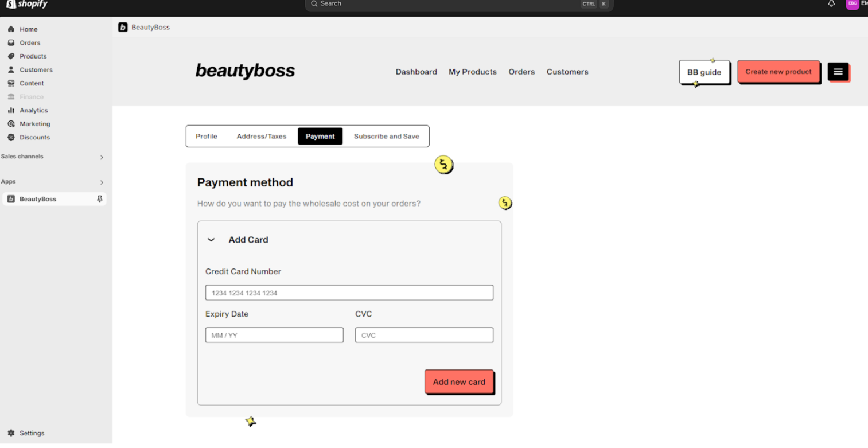Click the Shopify search bar
The width and height of the screenshot is (868, 448).
click(459, 4)
